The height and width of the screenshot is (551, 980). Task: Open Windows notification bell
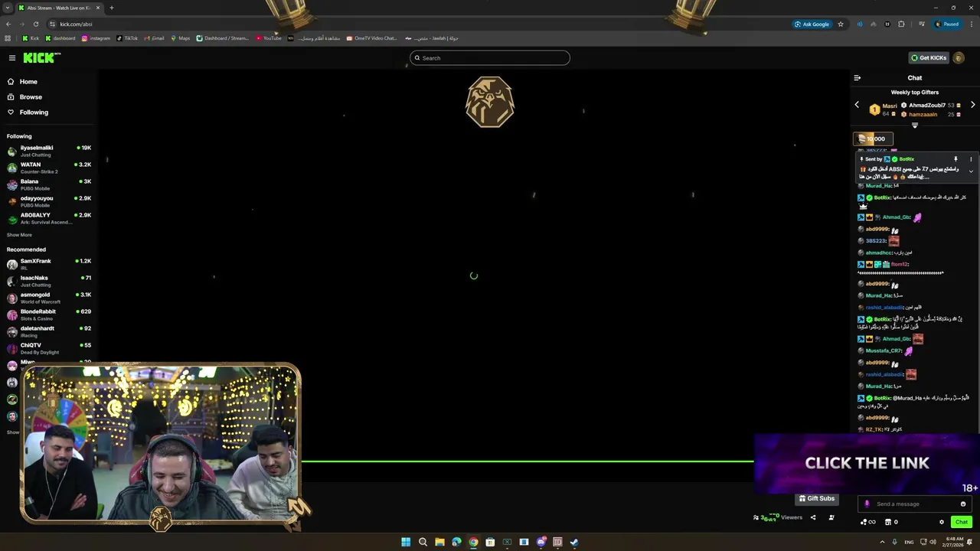coord(972,542)
